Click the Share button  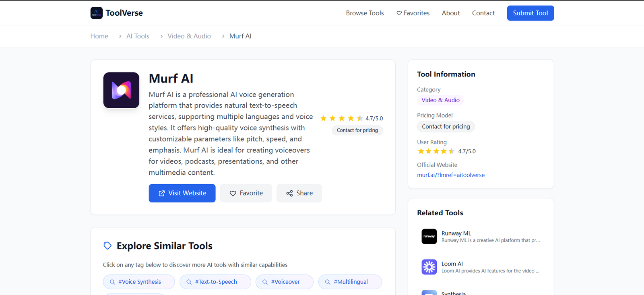(299, 193)
